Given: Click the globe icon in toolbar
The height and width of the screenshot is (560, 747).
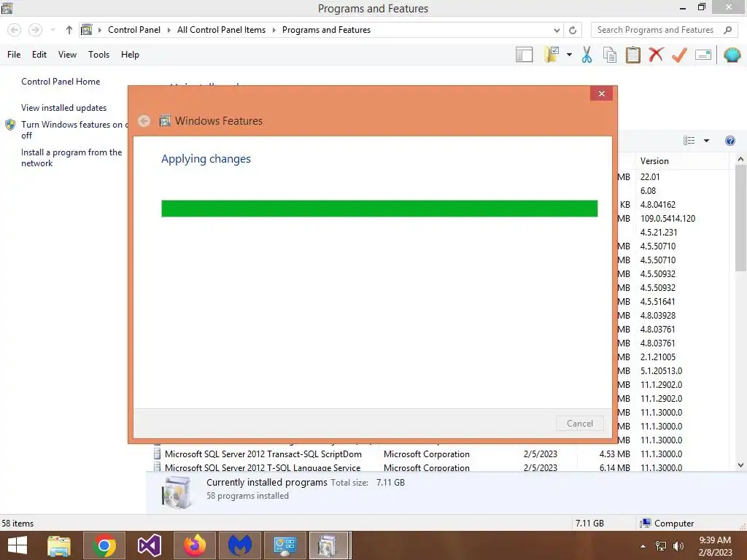Looking at the screenshot, I should point(732,55).
